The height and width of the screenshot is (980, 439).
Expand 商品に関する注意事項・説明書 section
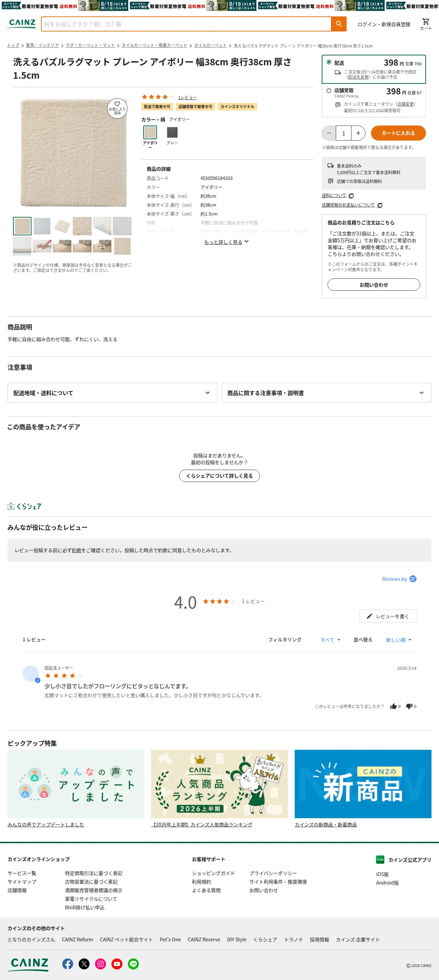click(327, 393)
